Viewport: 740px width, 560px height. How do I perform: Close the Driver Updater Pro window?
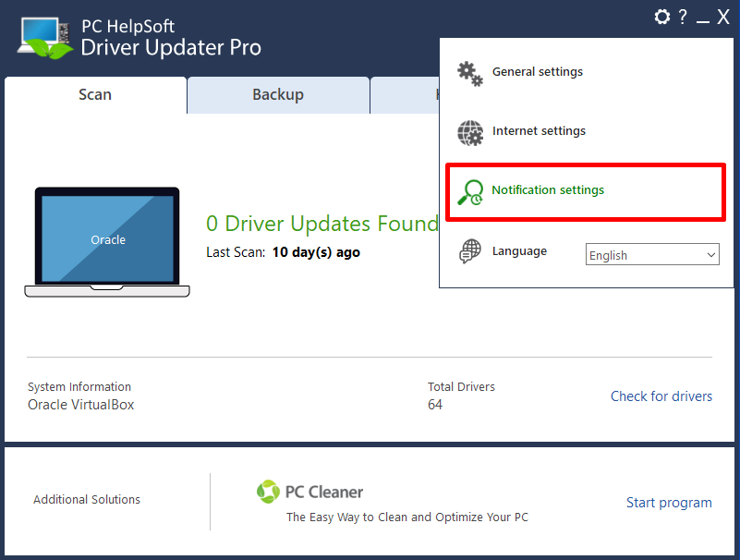pyautogui.click(x=723, y=17)
